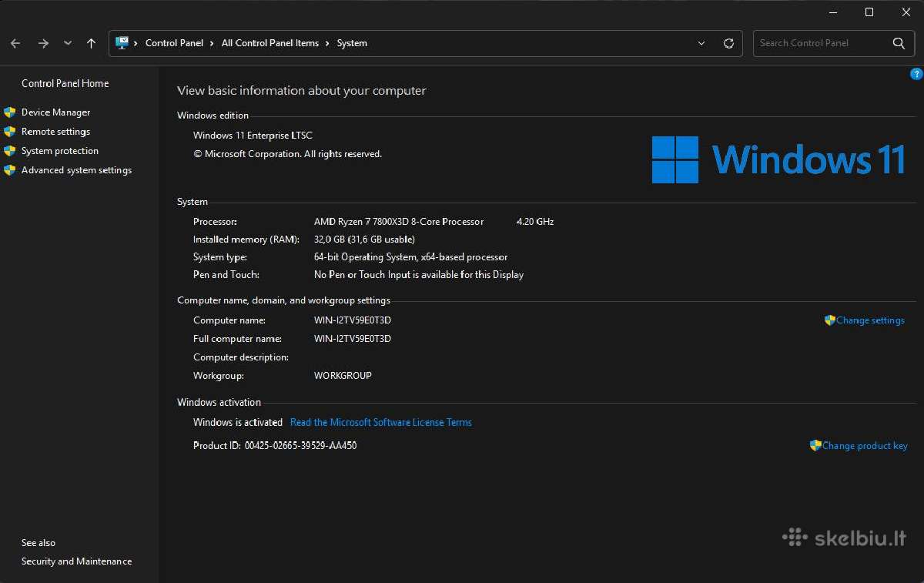Click Change settings for computer name
Viewport: 924px width, 583px height.
(870, 320)
